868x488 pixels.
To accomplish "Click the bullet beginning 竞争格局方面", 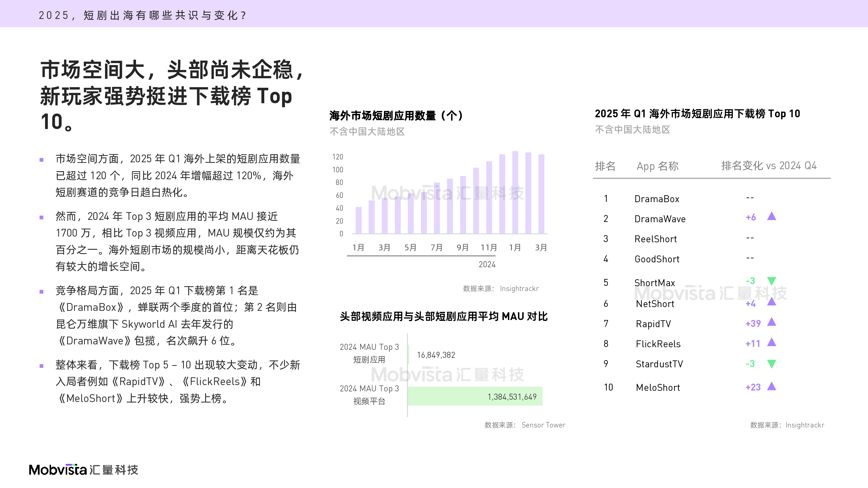I will [x=176, y=316].
